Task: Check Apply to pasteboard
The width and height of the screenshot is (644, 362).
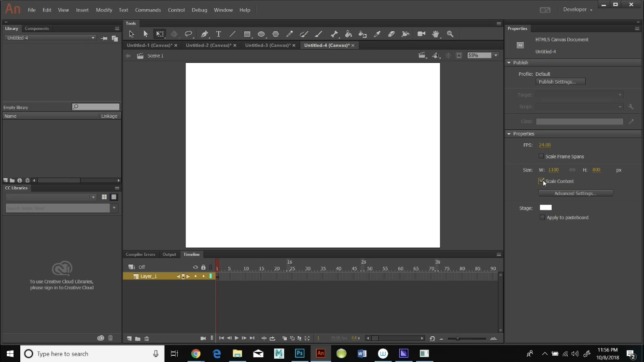Action: [542, 217]
